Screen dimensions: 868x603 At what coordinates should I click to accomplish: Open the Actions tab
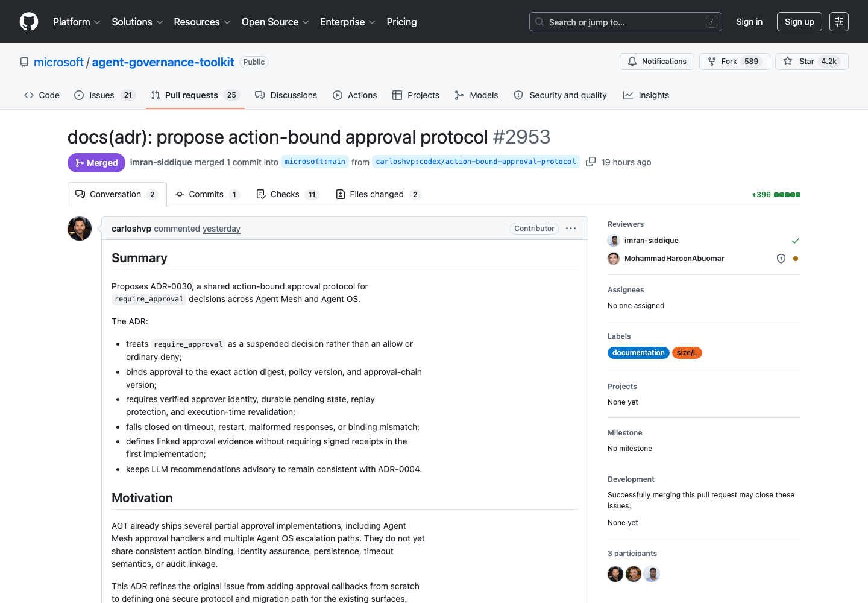pyautogui.click(x=355, y=95)
